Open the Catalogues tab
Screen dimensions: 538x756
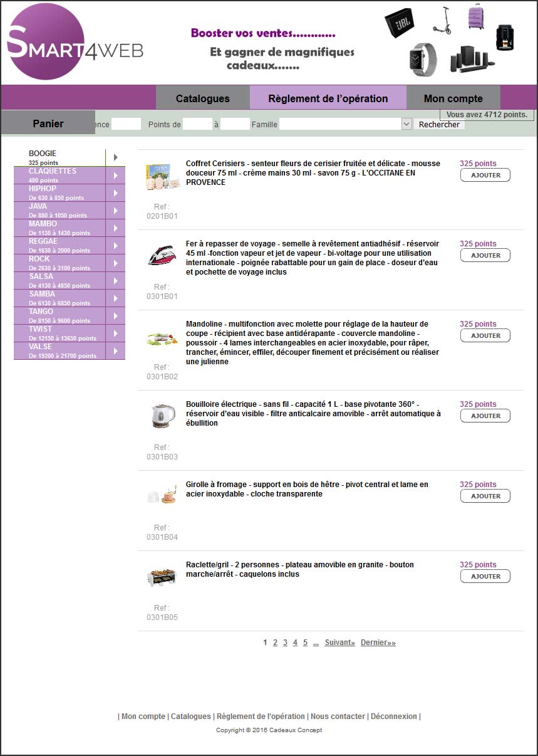(x=202, y=98)
